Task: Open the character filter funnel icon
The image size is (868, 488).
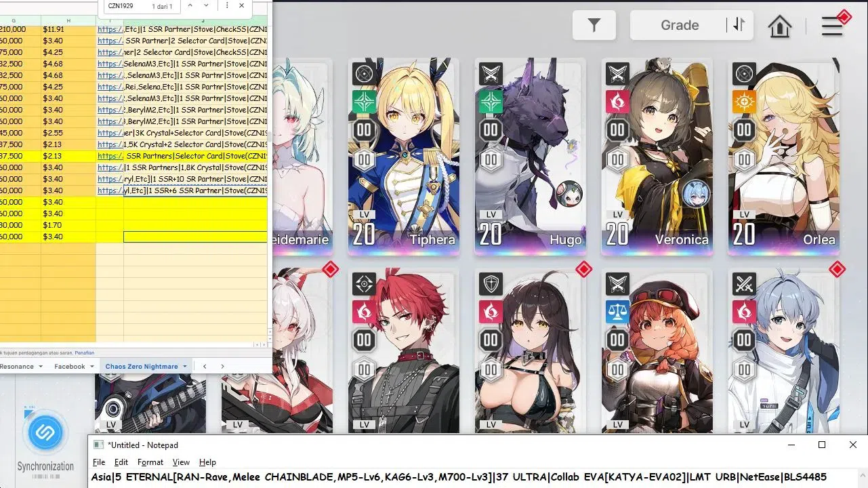Action: 594,25
